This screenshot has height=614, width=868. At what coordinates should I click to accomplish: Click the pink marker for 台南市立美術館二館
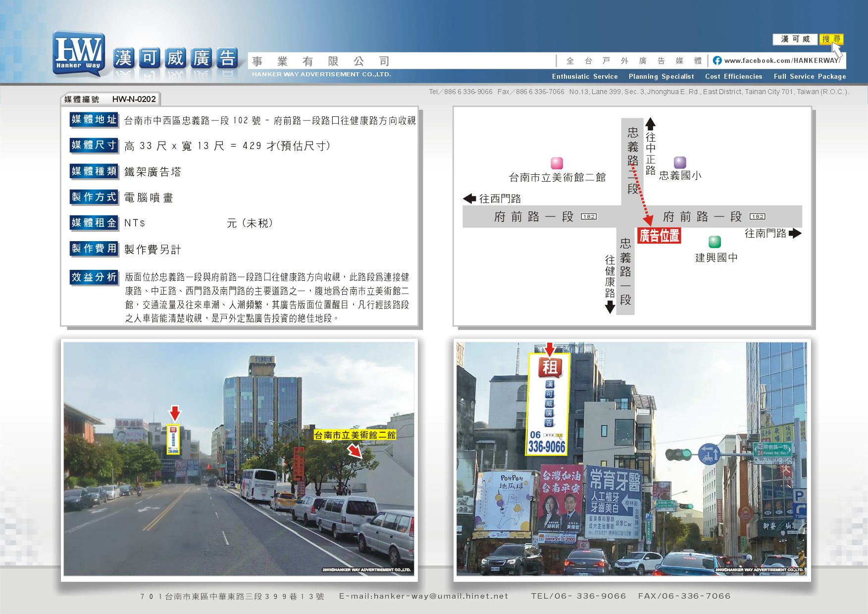[x=557, y=163]
